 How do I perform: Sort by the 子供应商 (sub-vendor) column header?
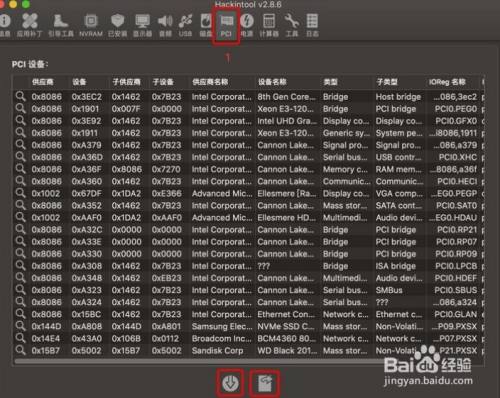(x=126, y=82)
